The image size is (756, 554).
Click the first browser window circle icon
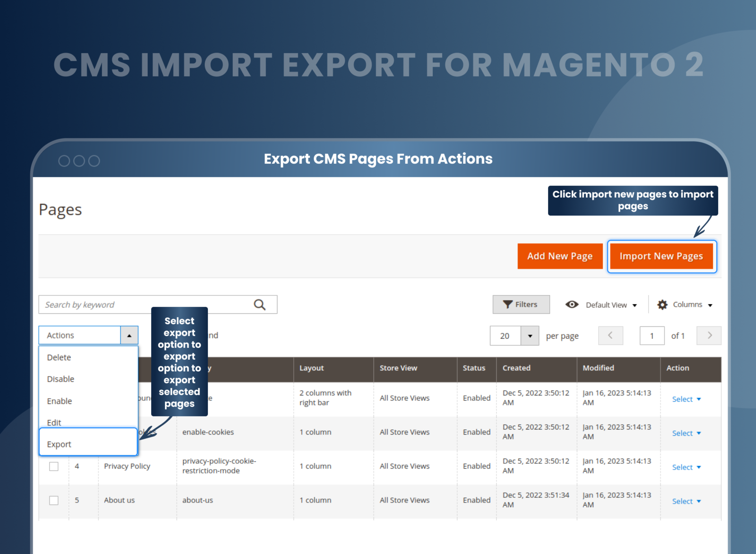point(64,161)
